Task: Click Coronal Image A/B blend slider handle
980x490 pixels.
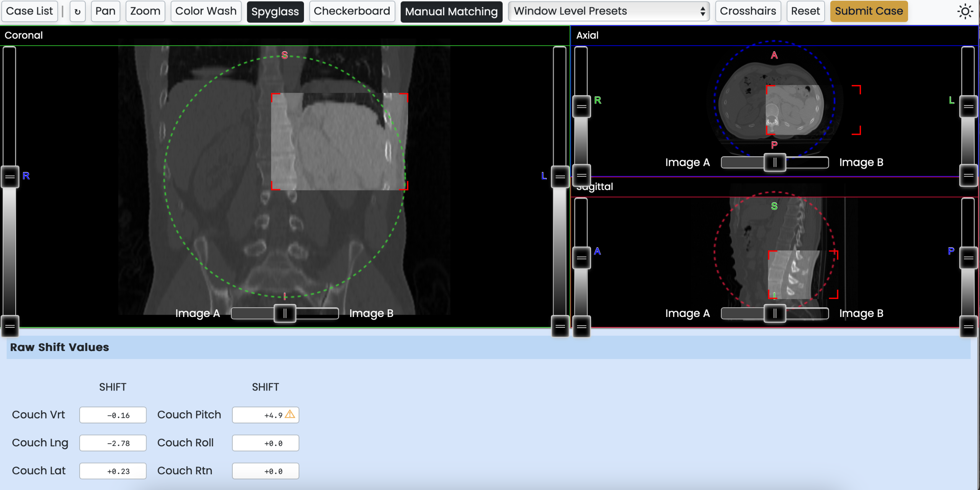Action: point(285,314)
